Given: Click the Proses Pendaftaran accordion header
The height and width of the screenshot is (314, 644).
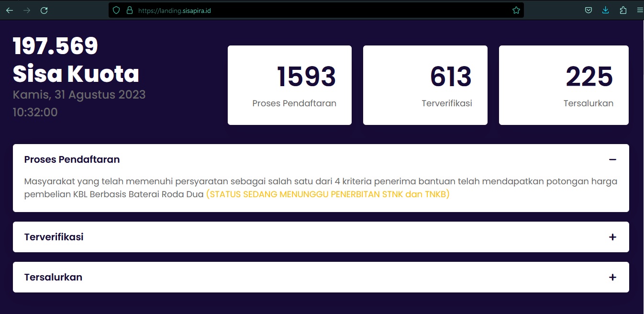Looking at the screenshot, I should [x=72, y=159].
